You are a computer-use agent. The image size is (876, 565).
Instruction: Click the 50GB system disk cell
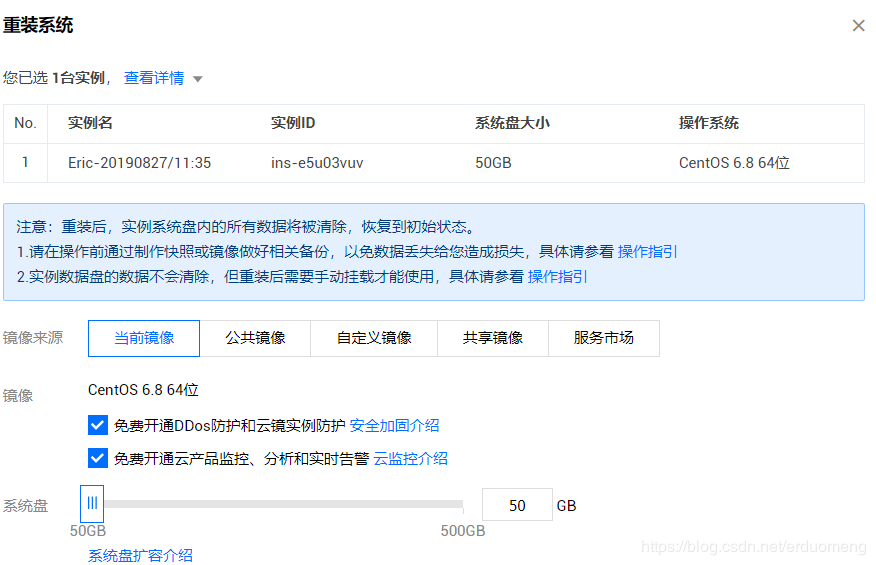point(493,163)
